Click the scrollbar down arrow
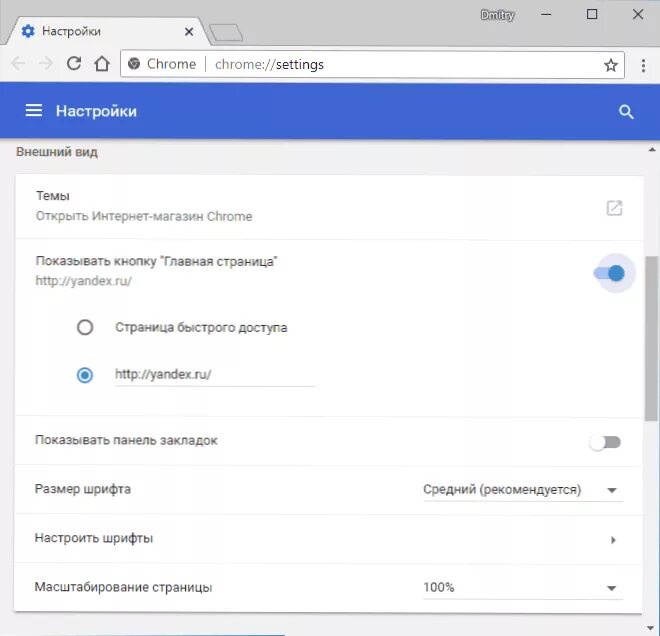The image size is (660, 636). 652,629
